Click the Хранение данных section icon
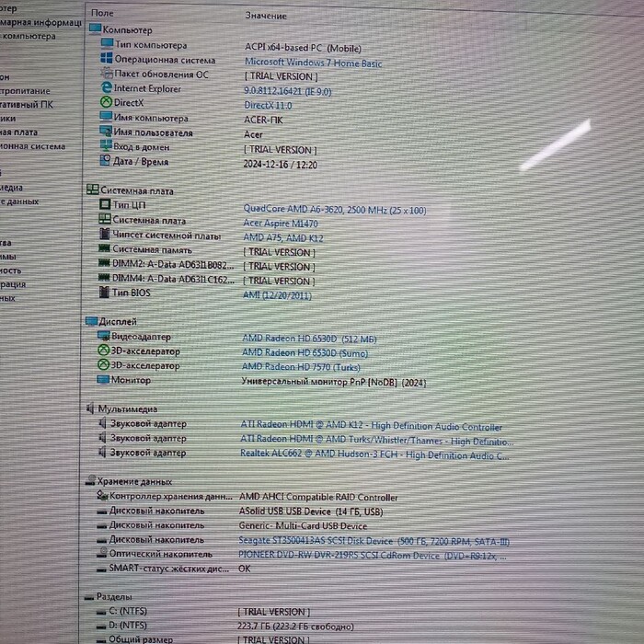This screenshot has height=644, width=644. pyautogui.click(x=90, y=480)
